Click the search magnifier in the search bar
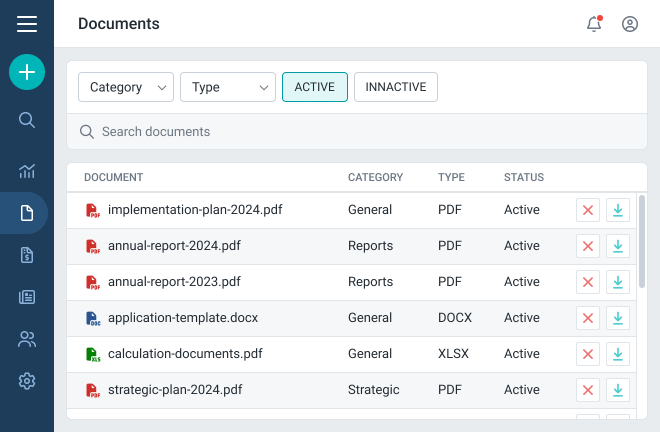Image resolution: width=660 pixels, height=432 pixels. coord(87,132)
